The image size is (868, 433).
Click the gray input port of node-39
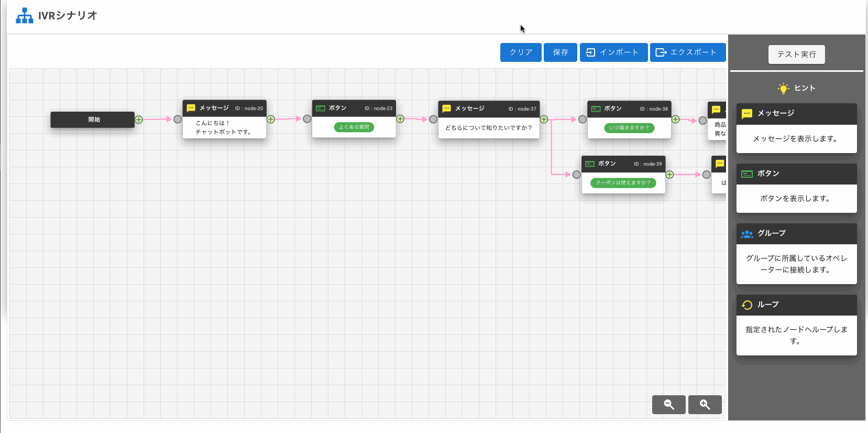tap(576, 175)
